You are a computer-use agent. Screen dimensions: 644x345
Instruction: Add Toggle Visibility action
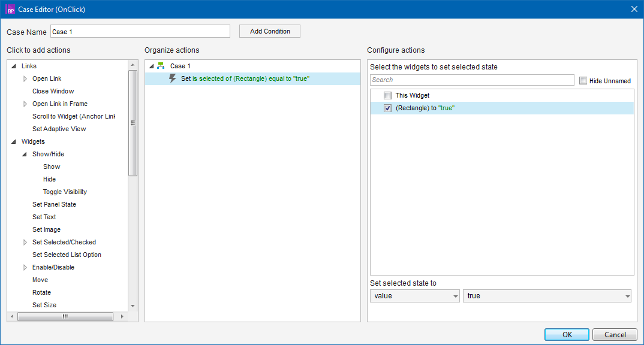pos(65,192)
